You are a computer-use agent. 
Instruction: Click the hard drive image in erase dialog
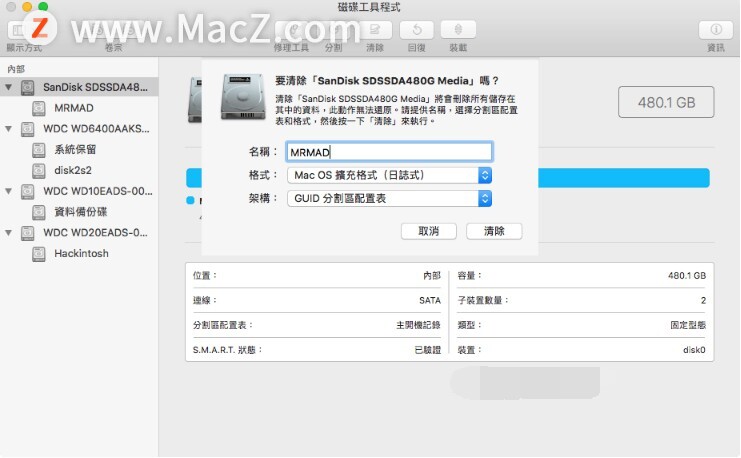243,97
